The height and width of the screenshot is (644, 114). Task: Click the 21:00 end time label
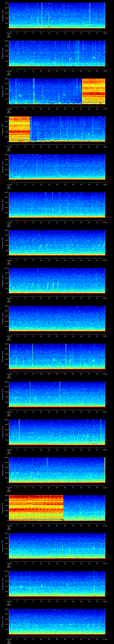(105, 260)
